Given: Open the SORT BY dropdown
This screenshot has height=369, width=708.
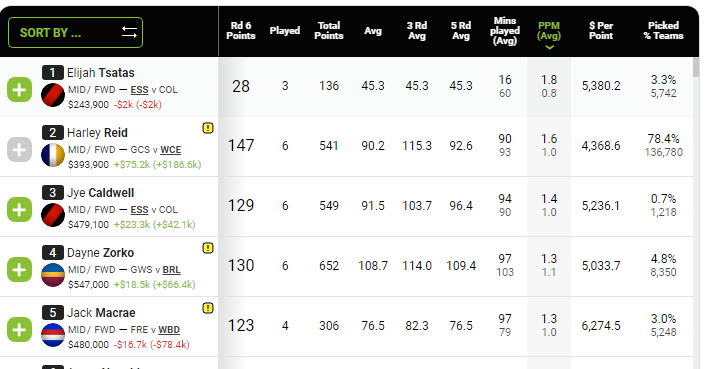Looking at the screenshot, I should click(75, 33).
